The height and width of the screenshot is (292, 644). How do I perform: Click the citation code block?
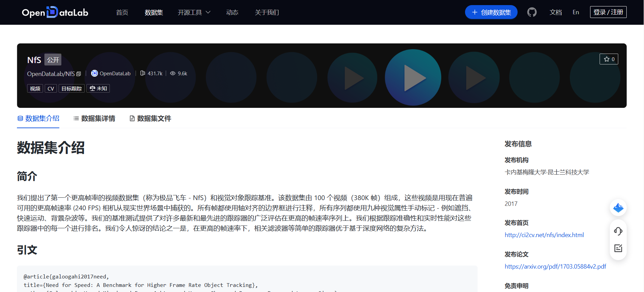point(247,279)
